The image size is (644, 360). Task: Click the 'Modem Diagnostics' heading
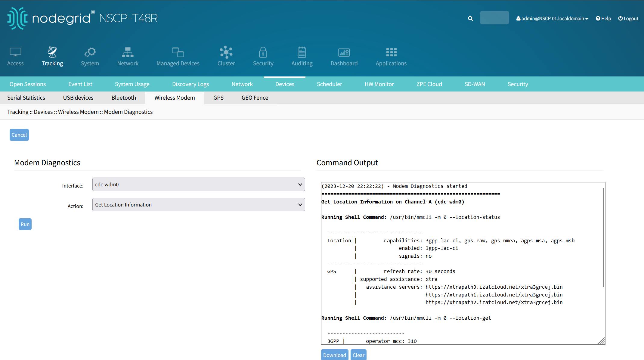tap(47, 163)
